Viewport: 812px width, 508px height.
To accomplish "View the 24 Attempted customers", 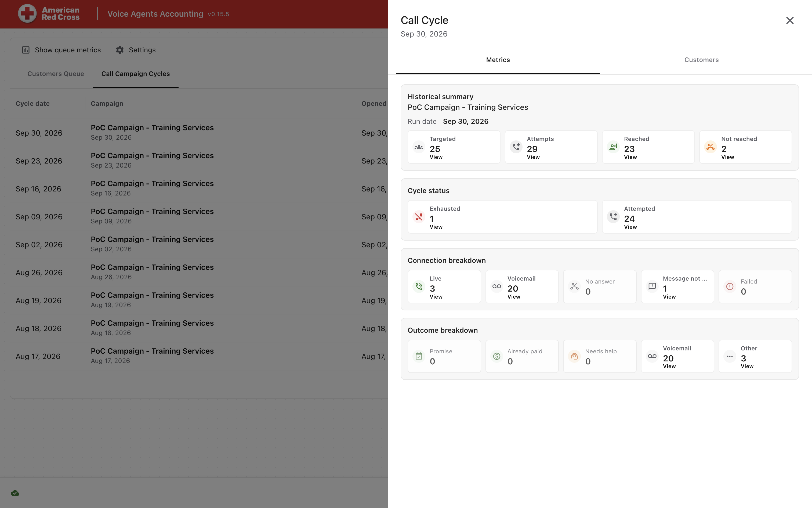I will (630, 227).
